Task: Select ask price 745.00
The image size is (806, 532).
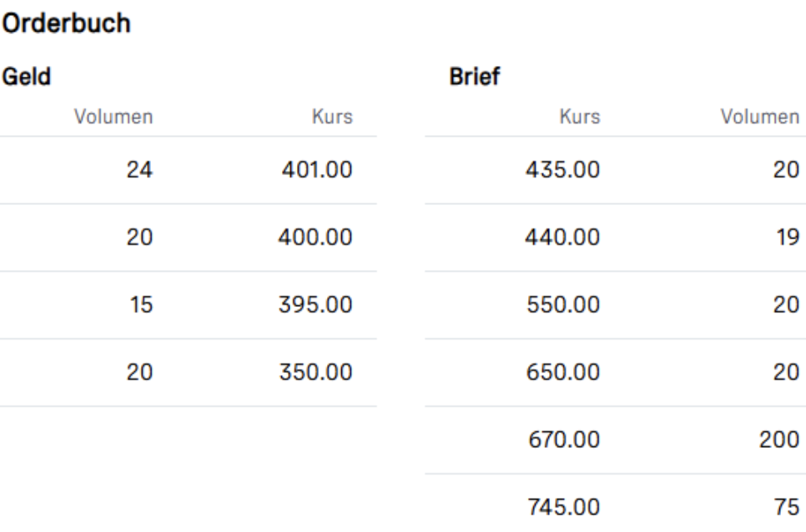Action: (564, 507)
